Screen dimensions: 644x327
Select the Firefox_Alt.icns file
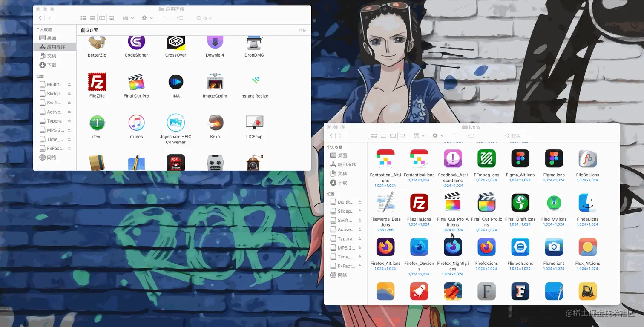385,247
